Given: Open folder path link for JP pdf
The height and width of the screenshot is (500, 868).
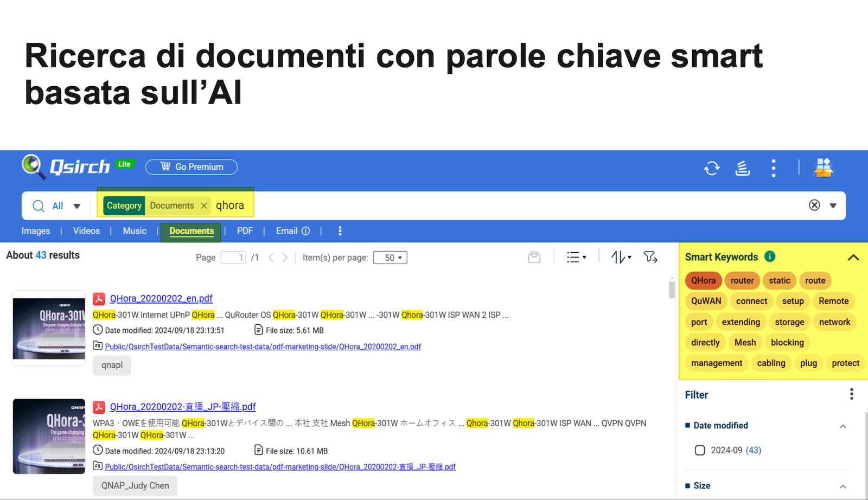Looking at the screenshot, I should (x=280, y=467).
